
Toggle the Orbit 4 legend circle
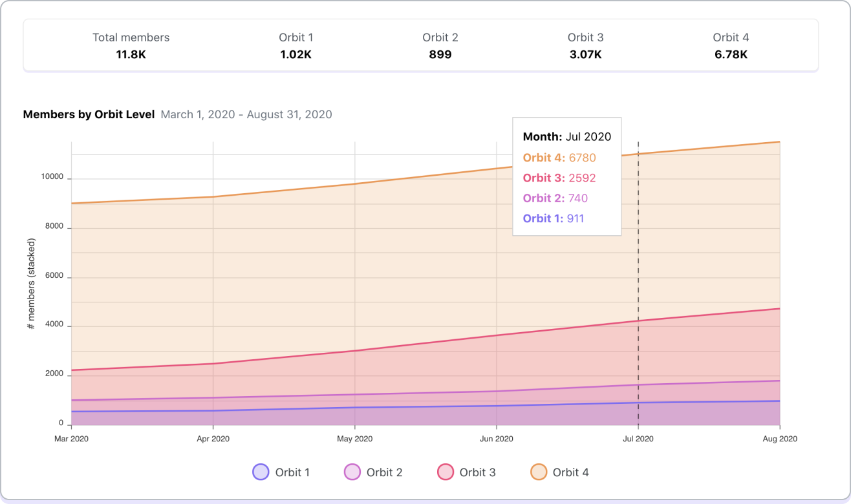pos(538,472)
